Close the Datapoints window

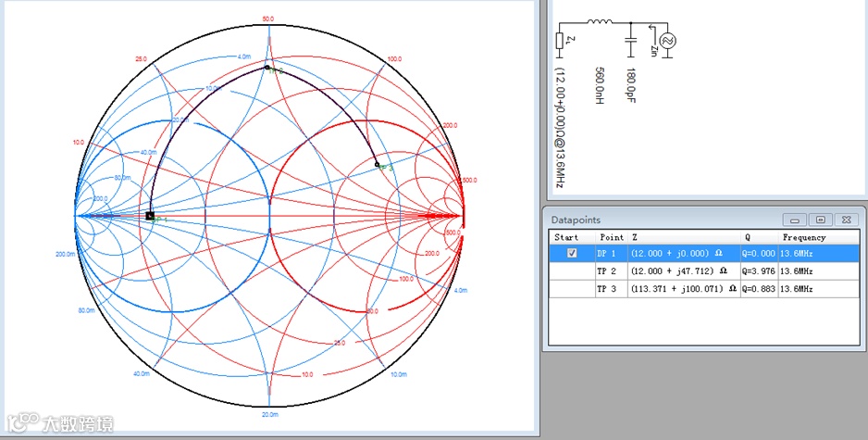coord(846,220)
